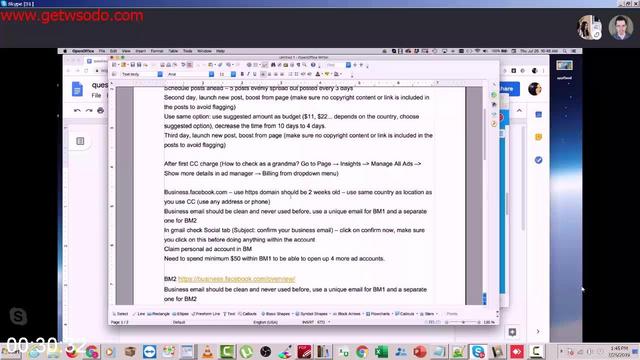The image size is (640, 360).
Task: Open the Table menu in OpenOffice
Action: click(173, 51)
